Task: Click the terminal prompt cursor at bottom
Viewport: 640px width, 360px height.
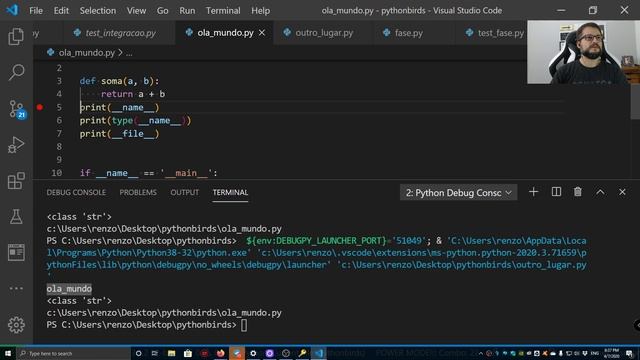Action: point(244,325)
